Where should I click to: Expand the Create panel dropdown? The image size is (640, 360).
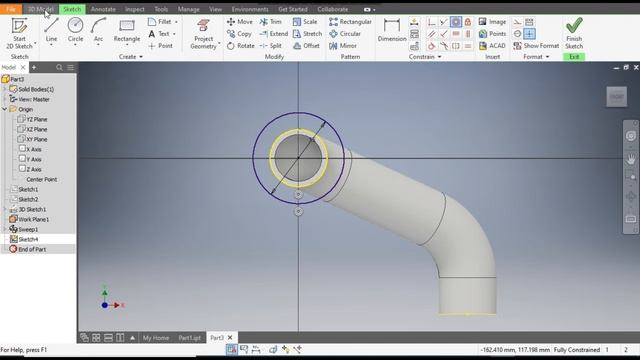pyautogui.click(x=131, y=57)
